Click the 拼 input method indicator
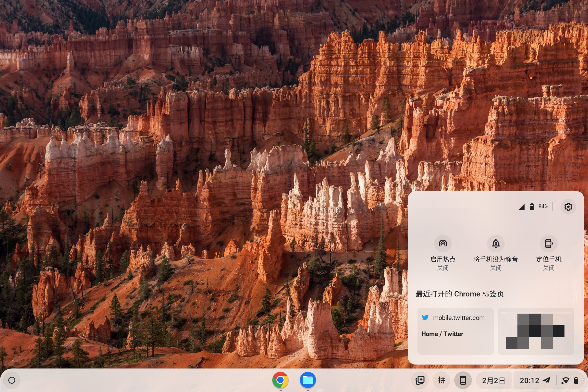The image size is (588, 392). 442,380
